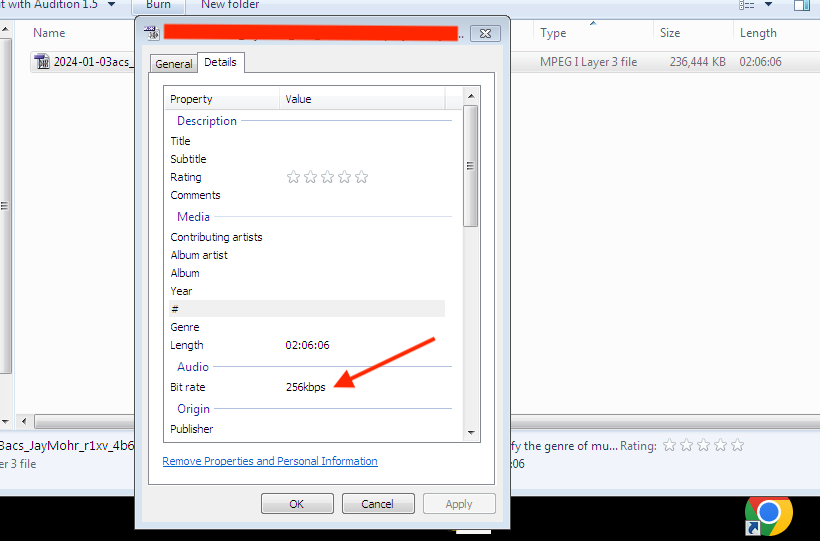Click the Comments property row

pyautogui.click(x=307, y=195)
